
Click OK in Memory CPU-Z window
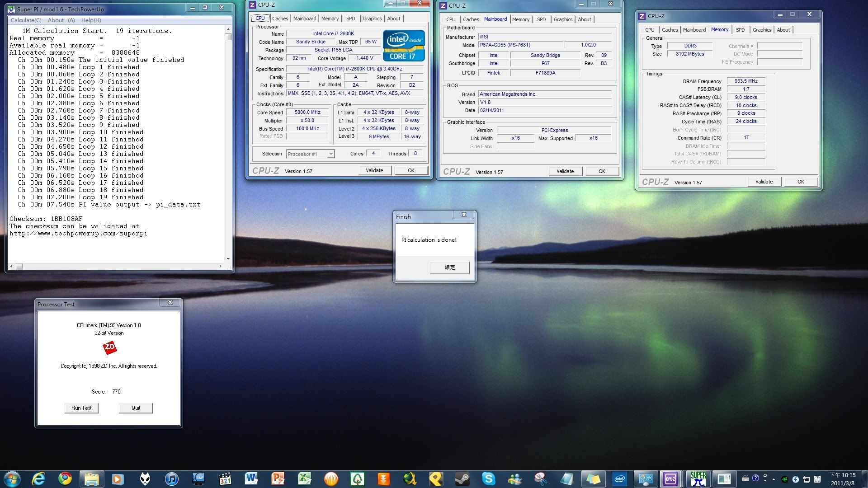pos(801,182)
